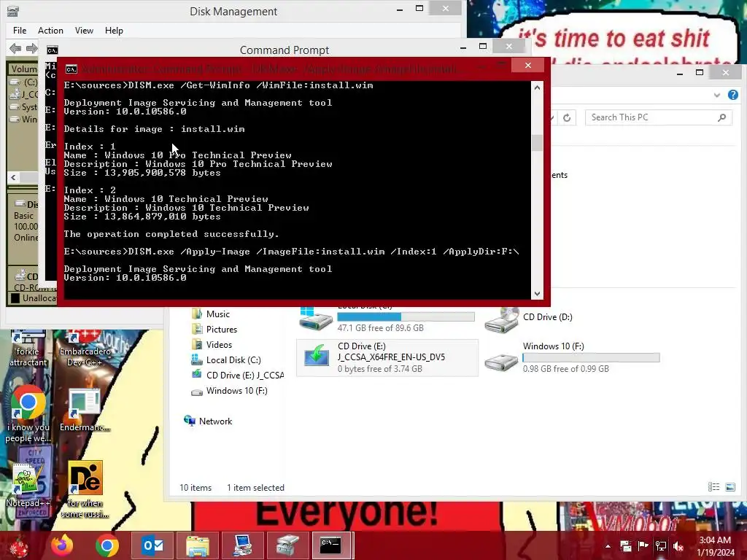Open the Action menu in Disk Management
747x560 pixels.
(50, 31)
